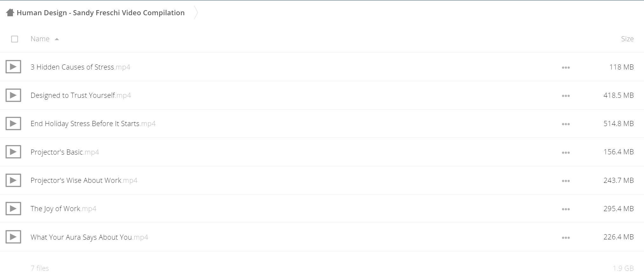Click video icon for Projector's Wise About Work
Image resolution: width=644 pixels, height=280 pixels.
[x=13, y=180]
